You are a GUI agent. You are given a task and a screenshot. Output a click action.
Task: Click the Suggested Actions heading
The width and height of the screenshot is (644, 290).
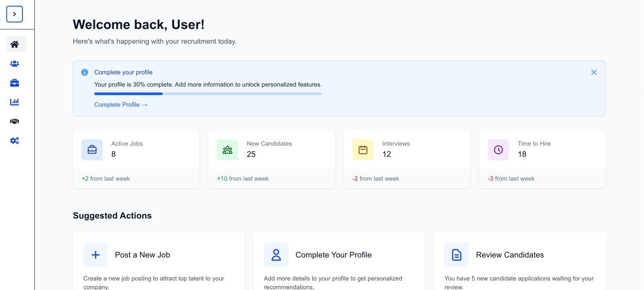[112, 216]
